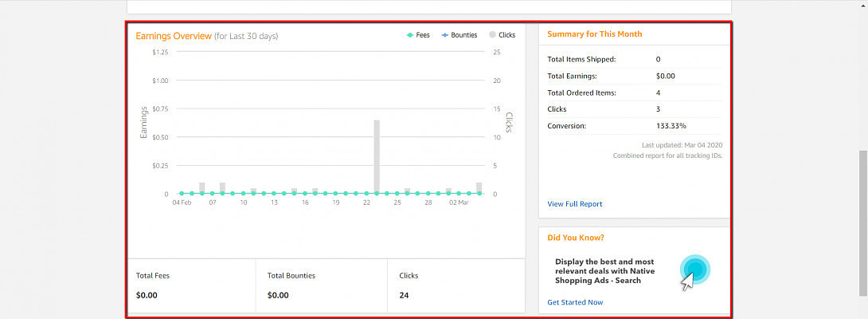Screen dimensions: 868x319
Task: Click the Native Shopping Ads cursor icon
Action: pos(694,271)
